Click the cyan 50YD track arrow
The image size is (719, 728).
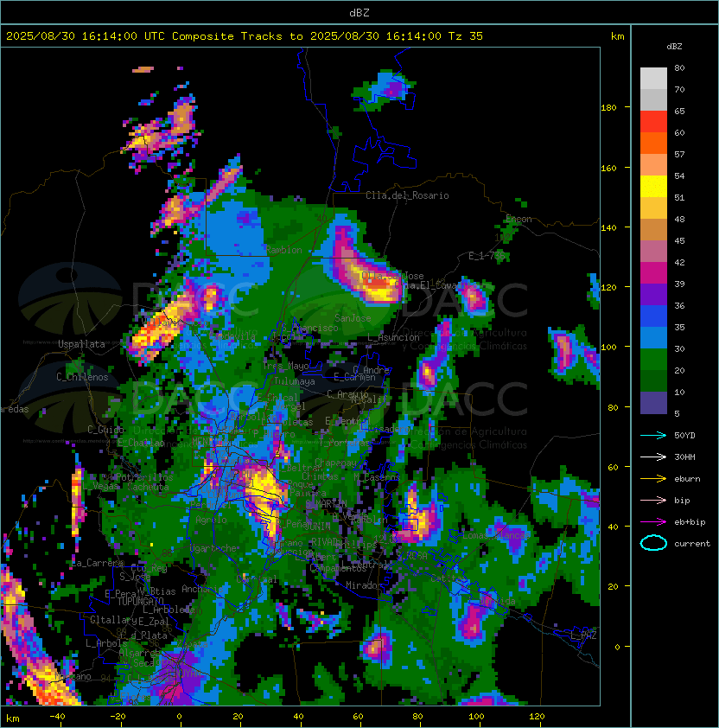coord(653,435)
